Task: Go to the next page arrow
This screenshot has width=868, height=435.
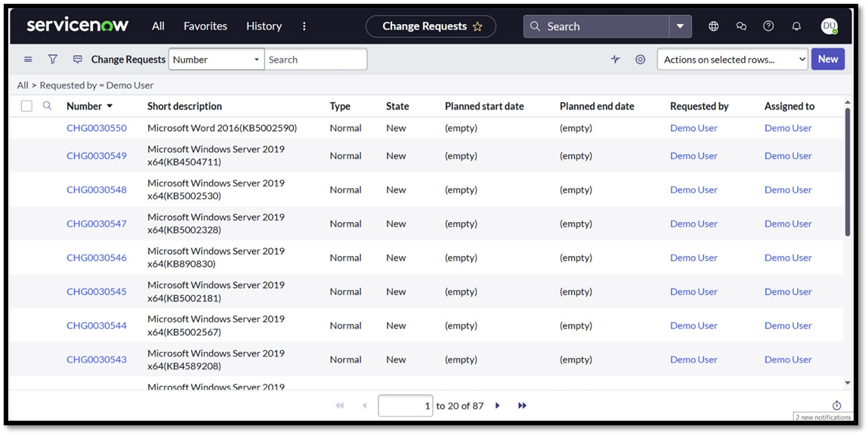Action: click(498, 406)
